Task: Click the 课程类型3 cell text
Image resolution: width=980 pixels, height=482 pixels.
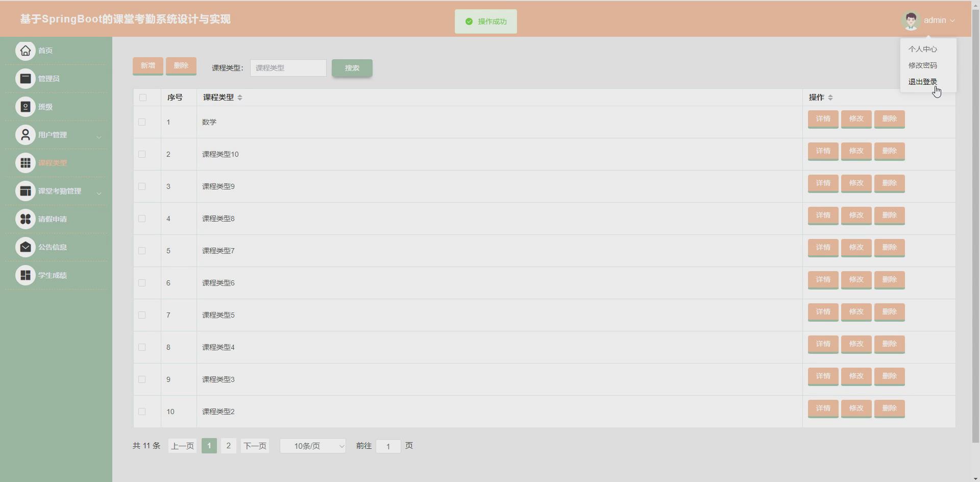Action: pyautogui.click(x=218, y=379)
